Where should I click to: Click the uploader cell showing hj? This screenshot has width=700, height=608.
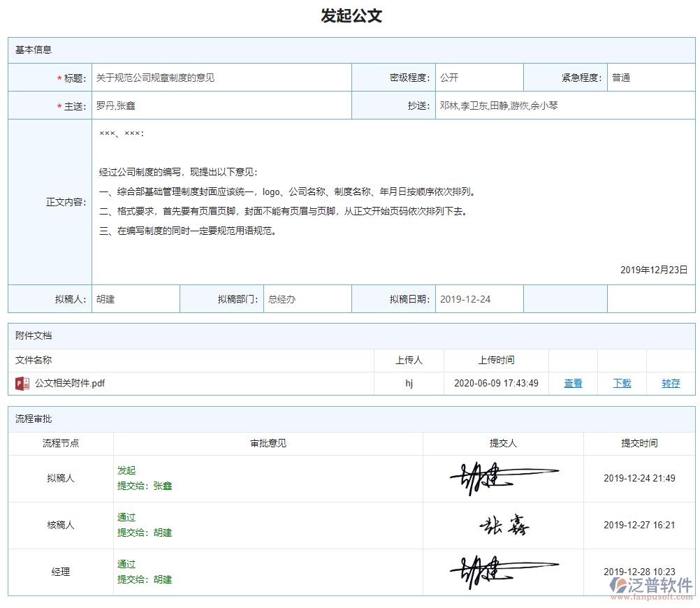pyautogui.click(x=409, y=383)
